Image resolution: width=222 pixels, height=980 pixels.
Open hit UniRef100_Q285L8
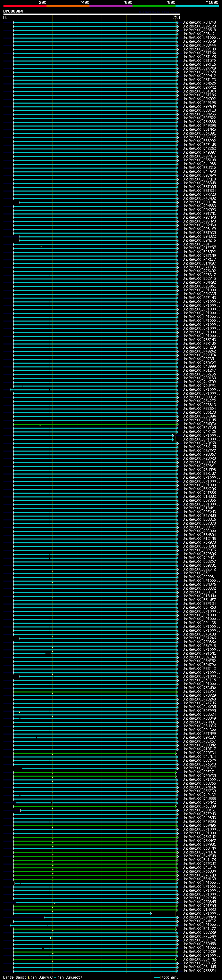click(x=199, y=30)
